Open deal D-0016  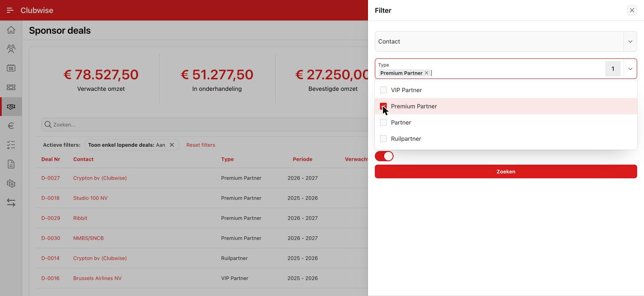[50, 278]
